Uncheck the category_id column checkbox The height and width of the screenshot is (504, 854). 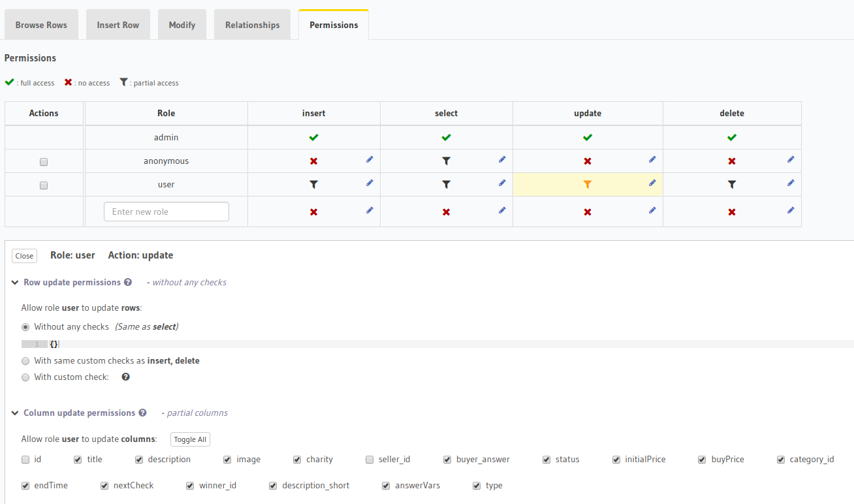781,460
